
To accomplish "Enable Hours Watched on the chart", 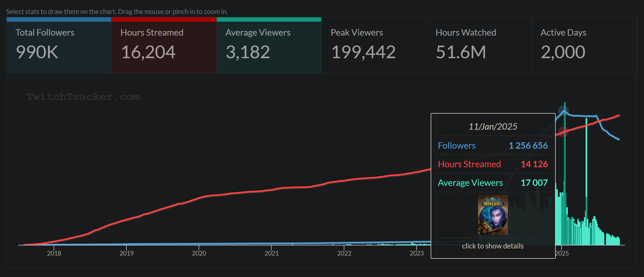I will 479,45.
